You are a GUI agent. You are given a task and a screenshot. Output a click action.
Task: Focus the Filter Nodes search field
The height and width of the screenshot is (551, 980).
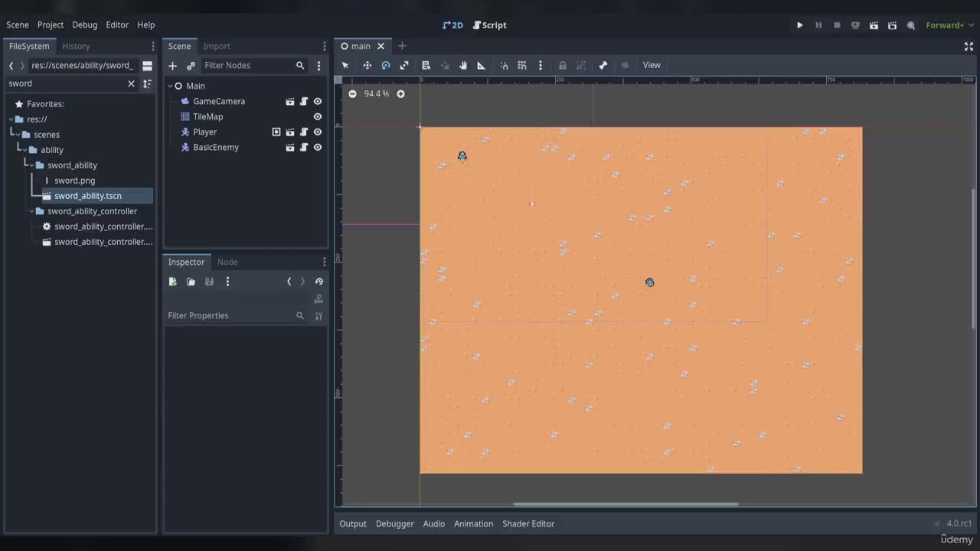point(253,66)
